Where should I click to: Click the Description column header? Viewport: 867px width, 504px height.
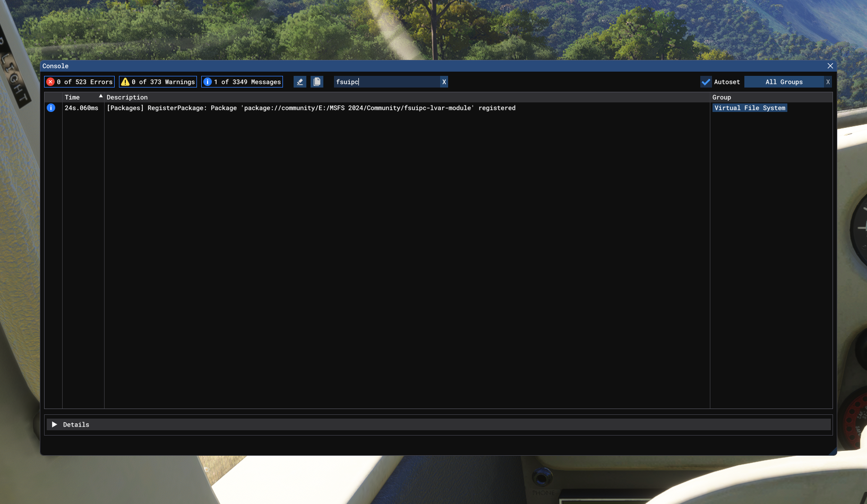(x=127, y=97)
